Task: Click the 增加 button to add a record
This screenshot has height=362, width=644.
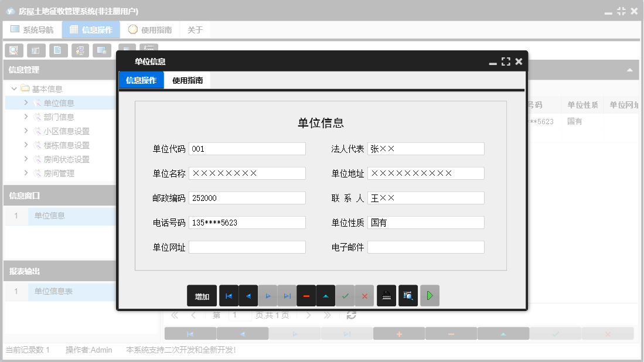Action: 202,296
